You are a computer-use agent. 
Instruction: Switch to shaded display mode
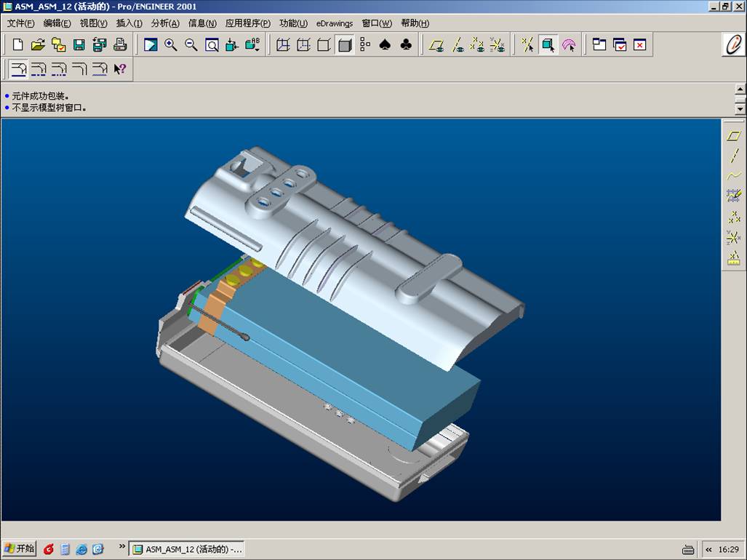345,45
